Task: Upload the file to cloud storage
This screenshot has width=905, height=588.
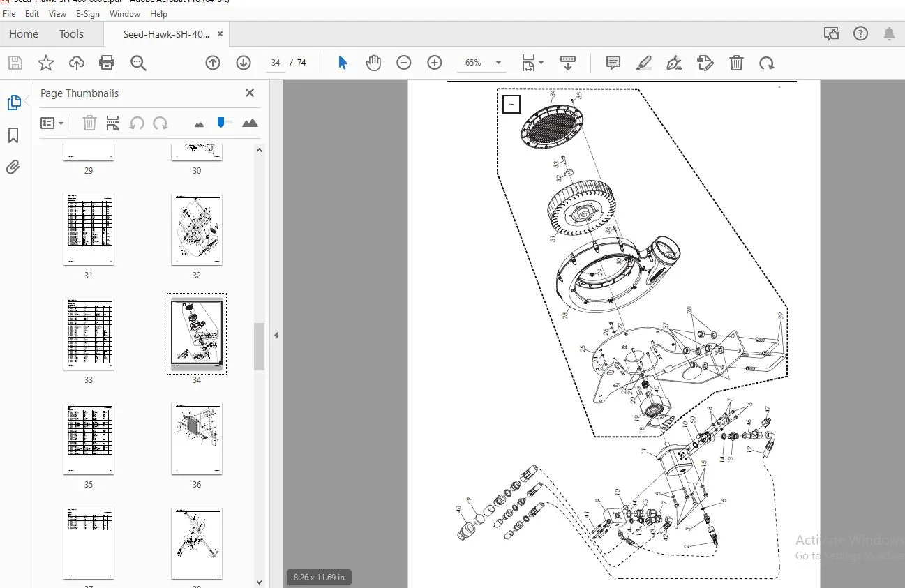Action: [x=77, y=63]
